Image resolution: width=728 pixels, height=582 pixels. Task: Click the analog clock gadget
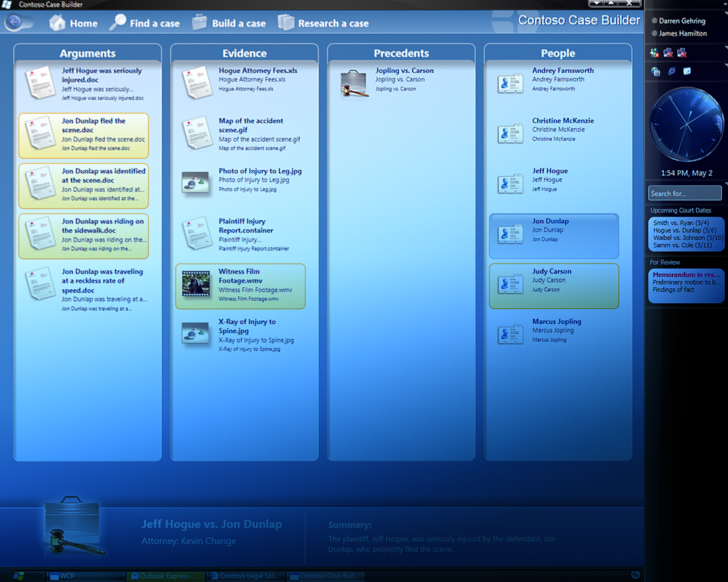[x=686, y=124]
